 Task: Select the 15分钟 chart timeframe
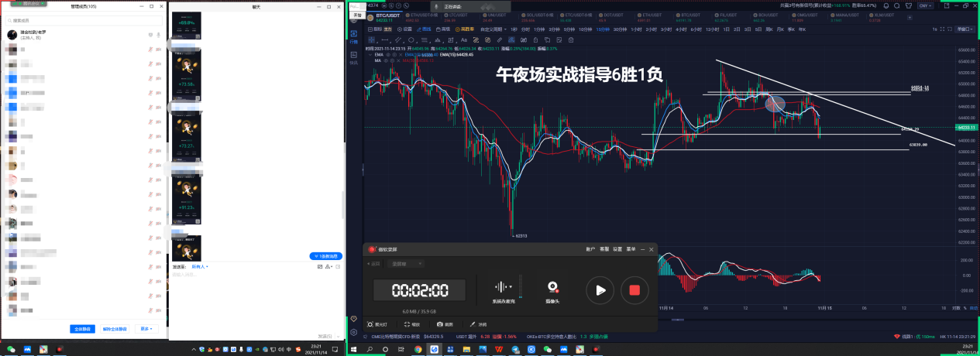coord(602,29)
